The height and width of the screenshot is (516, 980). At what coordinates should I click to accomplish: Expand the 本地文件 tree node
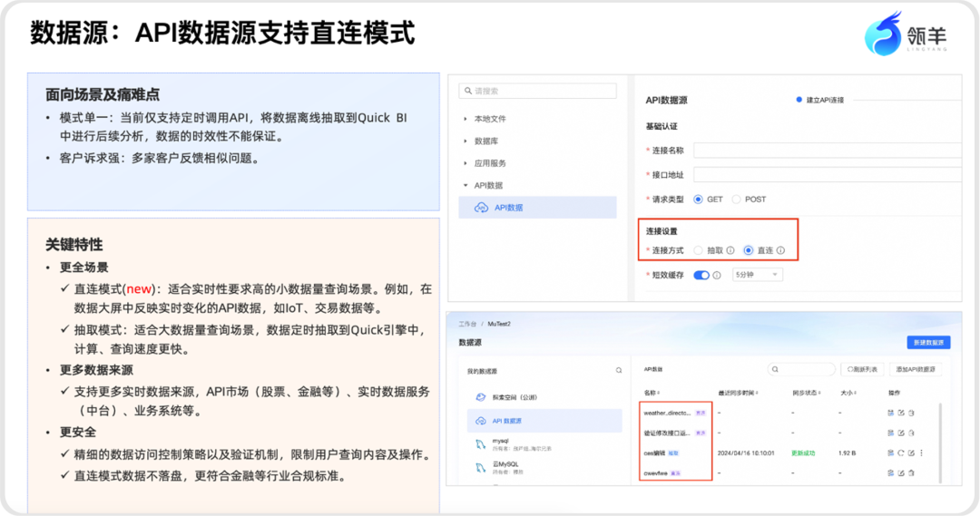pos(465,119)
